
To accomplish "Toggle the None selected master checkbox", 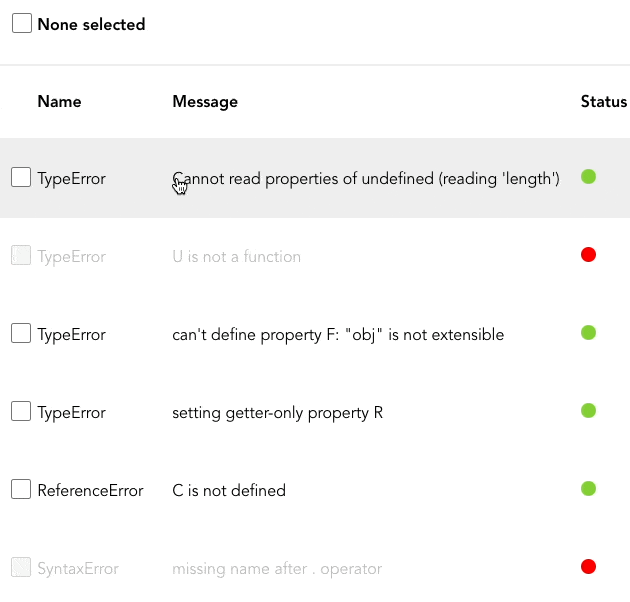I will point(22,24).
